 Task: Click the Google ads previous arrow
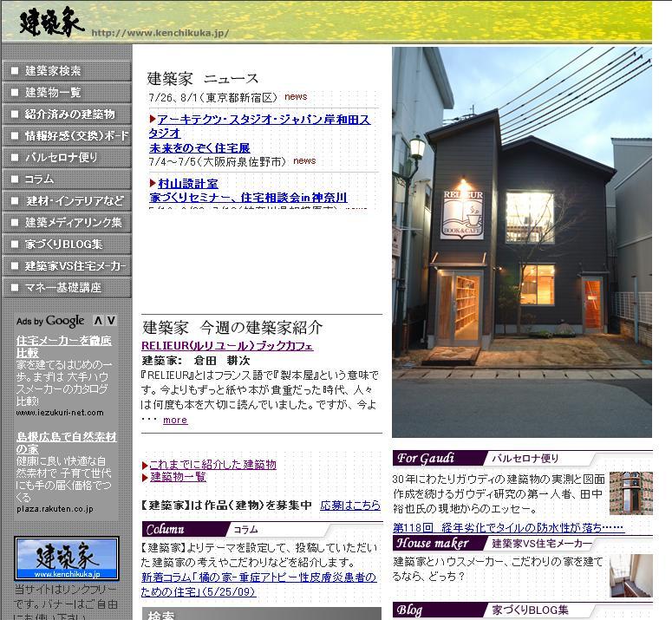point(99,321)
